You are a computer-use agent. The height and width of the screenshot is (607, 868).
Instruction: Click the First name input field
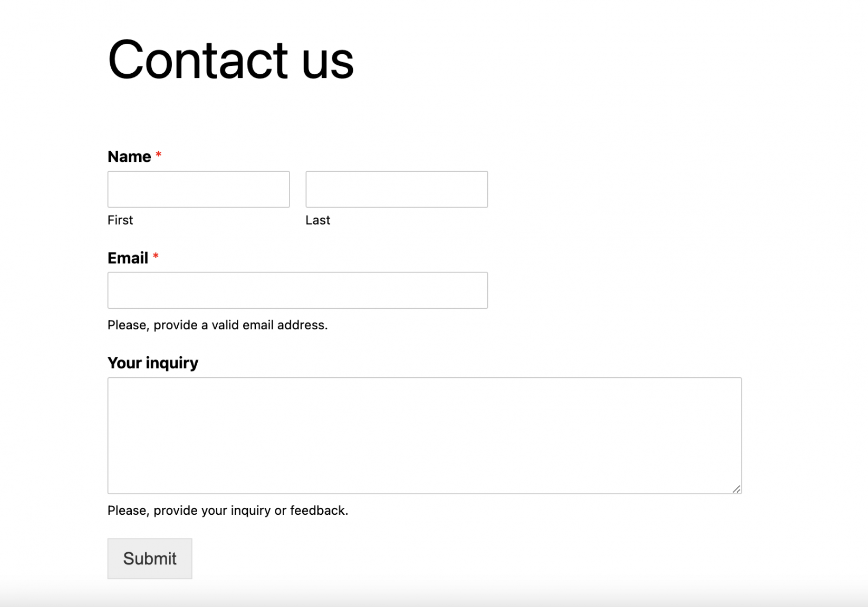[198, 189]
